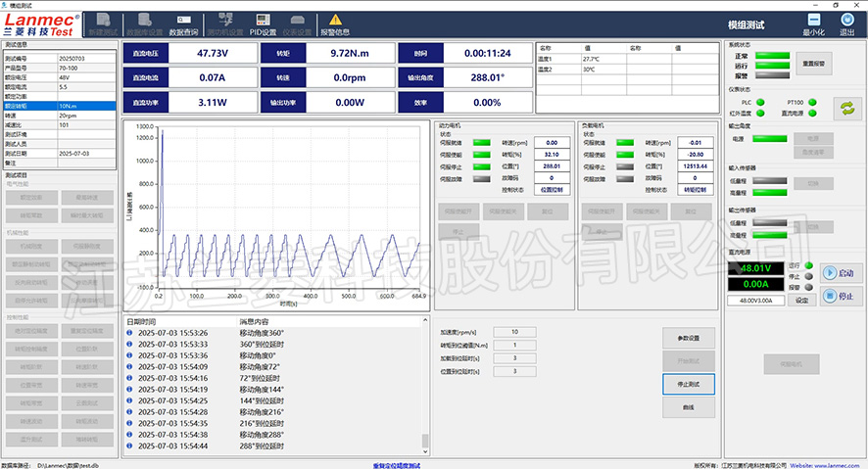The width and height of the screenshot is (868, 469).
Task: Select the 2025-07-03 test date cell
Action: point(87,153)
